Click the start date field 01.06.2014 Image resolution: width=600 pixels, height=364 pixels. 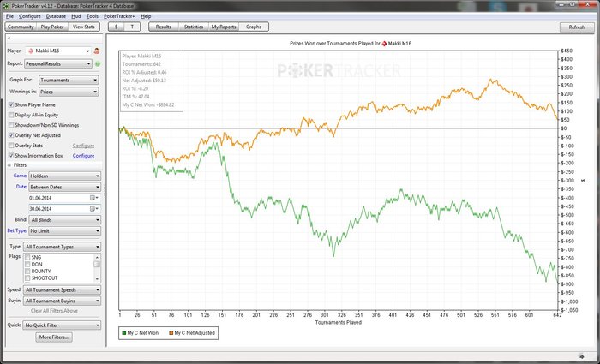59,198
